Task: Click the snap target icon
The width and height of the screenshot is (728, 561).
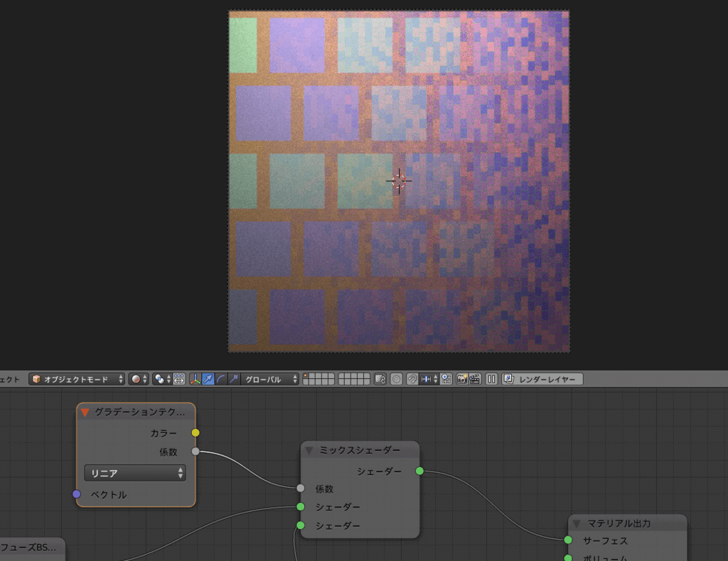Action: [x=446, y=380]
